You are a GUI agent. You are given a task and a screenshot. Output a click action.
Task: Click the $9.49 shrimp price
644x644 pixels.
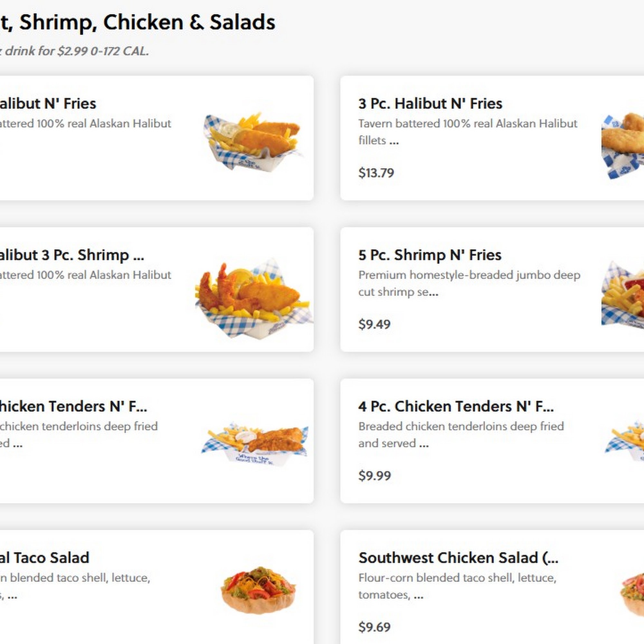pyautogui.click(x=374, y=324)
